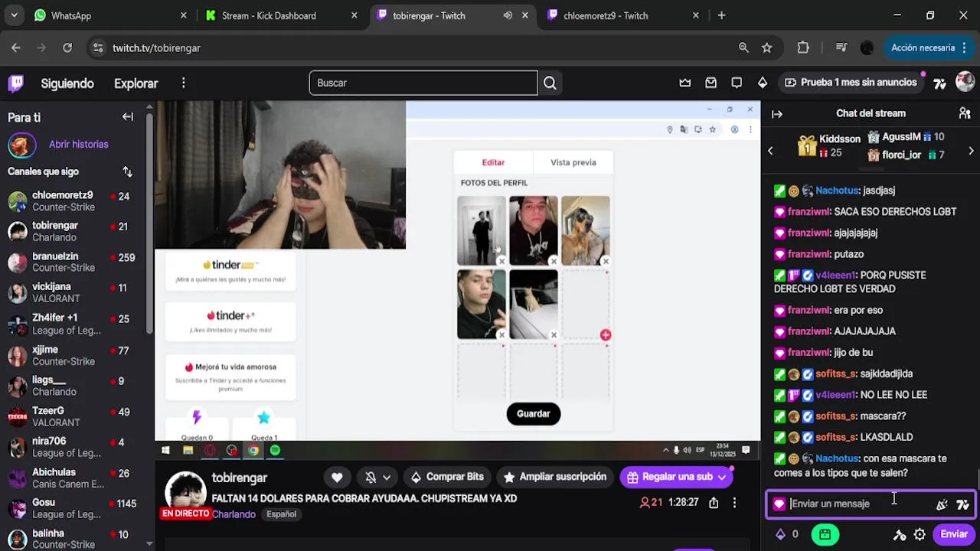Open vickjana channel in sidebar
Viewport: 980px width, 551px height.
tap(74, 292)
